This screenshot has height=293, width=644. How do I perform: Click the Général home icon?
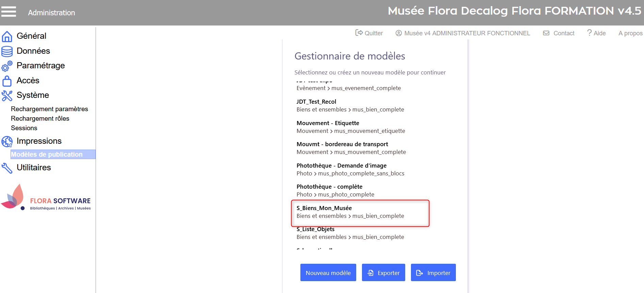click(7, 36)
